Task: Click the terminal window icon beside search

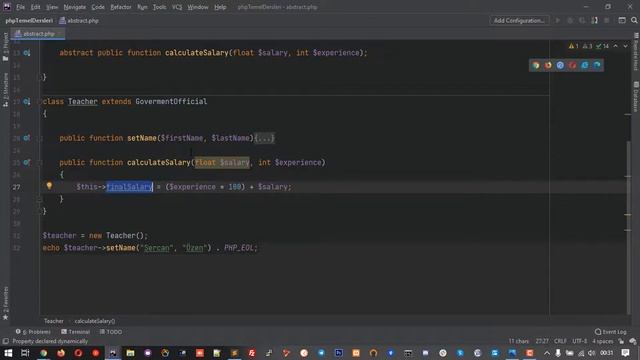Action: [x=622, y=20]
